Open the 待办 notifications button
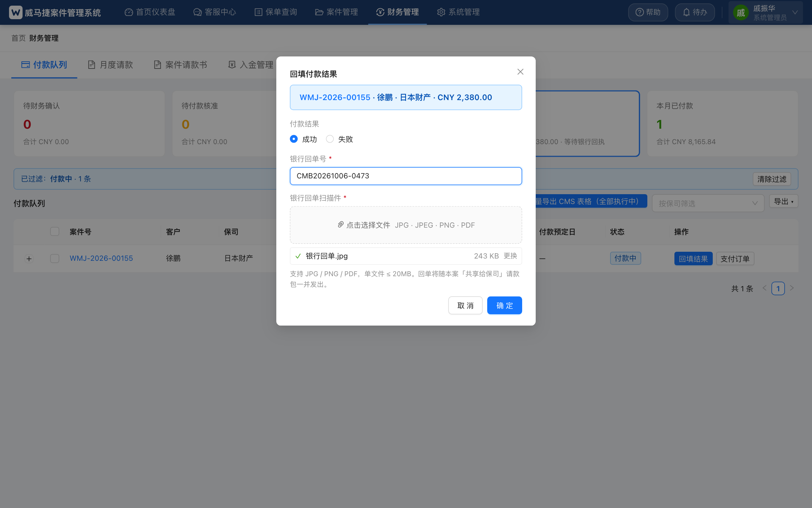 click(x=695, y=12)
